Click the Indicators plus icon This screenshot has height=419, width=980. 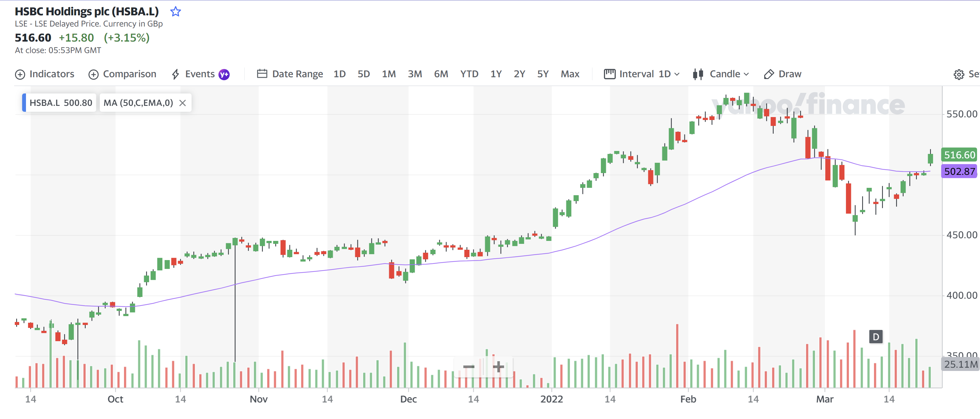[x=20, y=75]
